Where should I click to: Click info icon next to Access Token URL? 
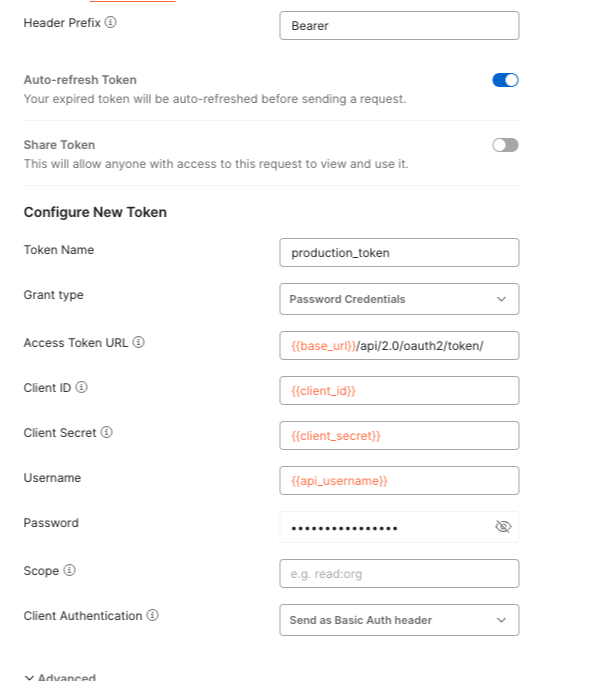pos(139,342)
